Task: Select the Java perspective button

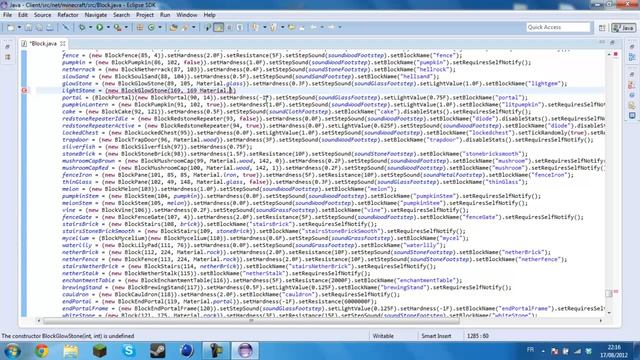Action: [x=623, y=28]
